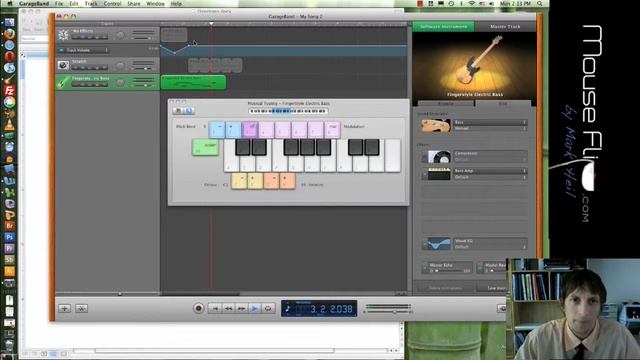Screen dimensions: 640x360
Task: Open the Compressor effect icon
Action: 439,156
